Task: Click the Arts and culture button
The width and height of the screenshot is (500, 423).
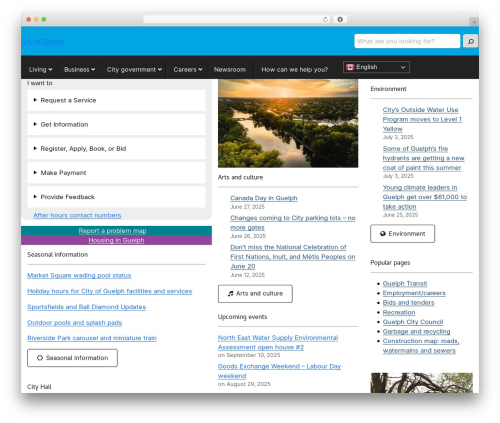Action: (x=255, y=294)
